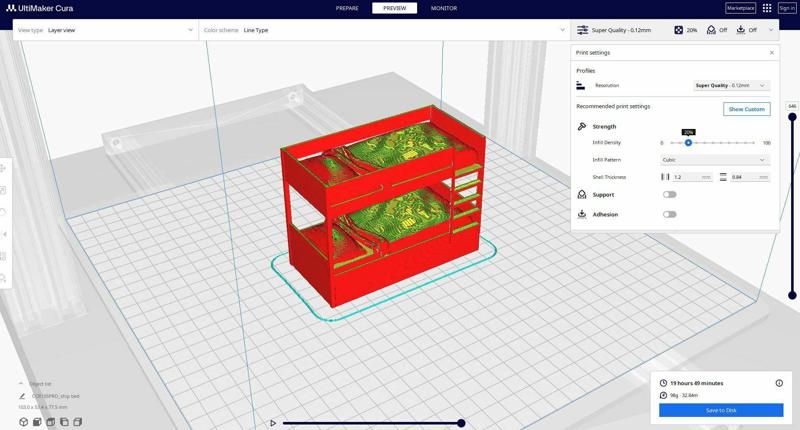
Task: Click the simulation path slider handle
Action: point(461,423)
